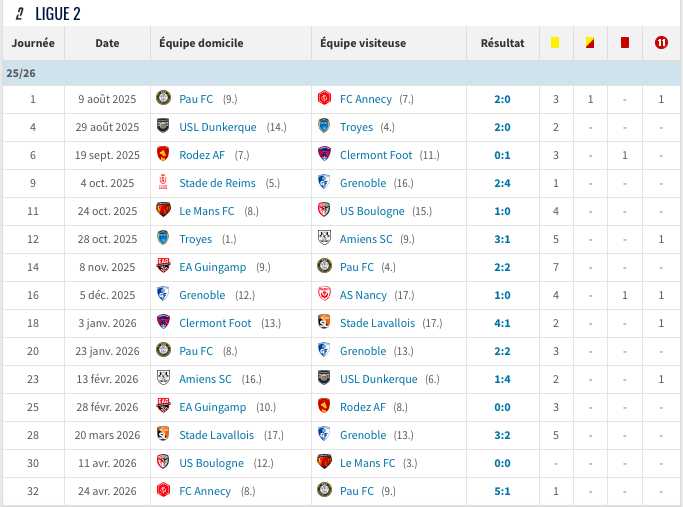Open the Clermont Foot visiting team link in journée 6
The height and width of the screenshot is (507, 683).
coord(376,155)
